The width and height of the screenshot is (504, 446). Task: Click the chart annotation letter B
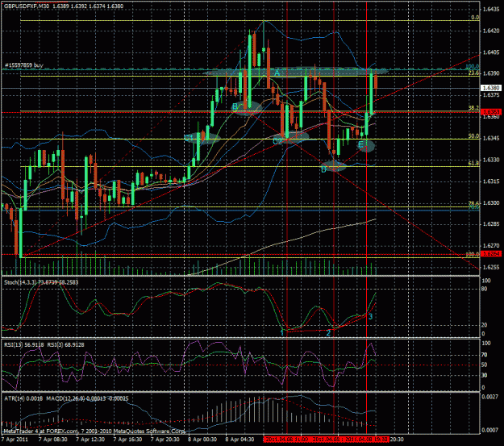coord(235,106)
